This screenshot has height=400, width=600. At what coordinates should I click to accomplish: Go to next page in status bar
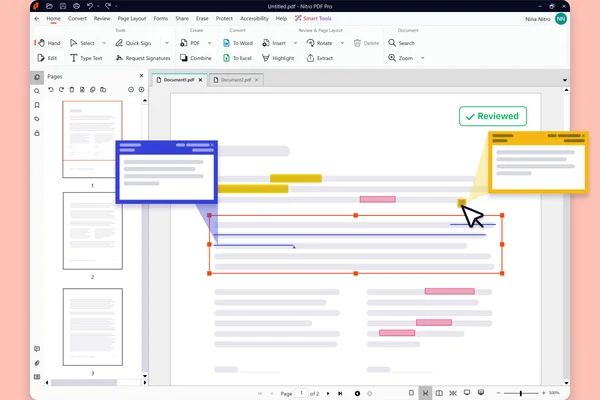click(x=328, y=393)
